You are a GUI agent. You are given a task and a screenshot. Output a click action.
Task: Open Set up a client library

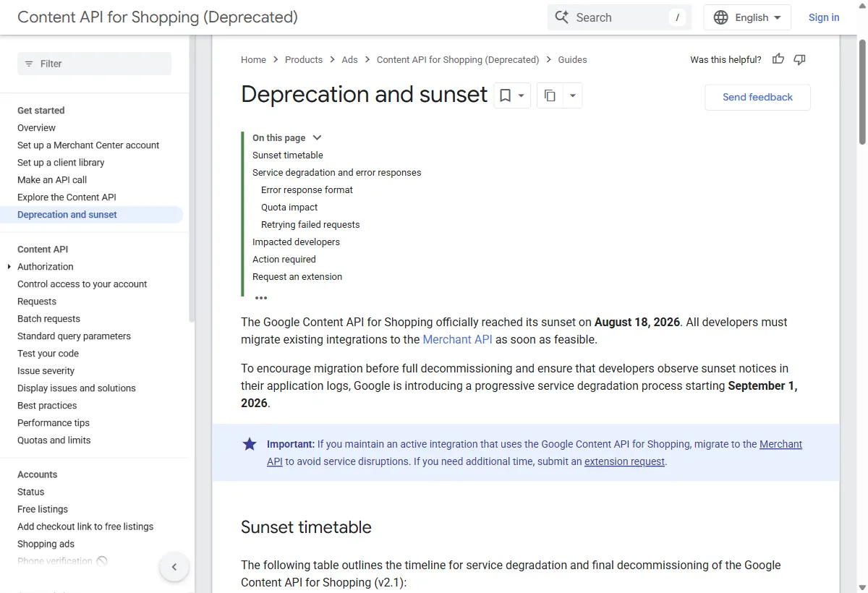tap(61, 162)
